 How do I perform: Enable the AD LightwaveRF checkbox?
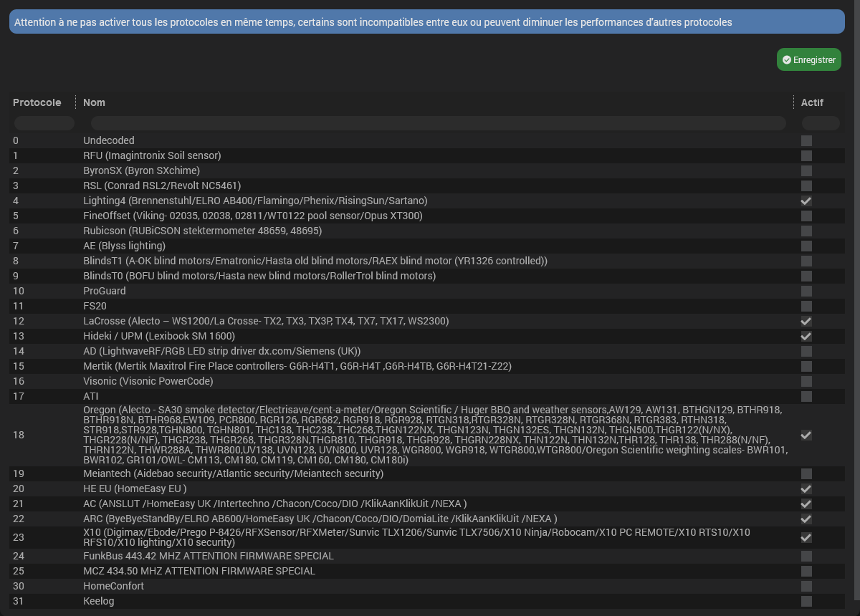807,352
